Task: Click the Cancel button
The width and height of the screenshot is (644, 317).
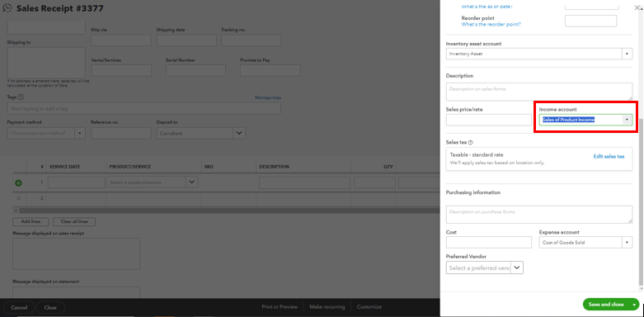Action: point(19,308)
